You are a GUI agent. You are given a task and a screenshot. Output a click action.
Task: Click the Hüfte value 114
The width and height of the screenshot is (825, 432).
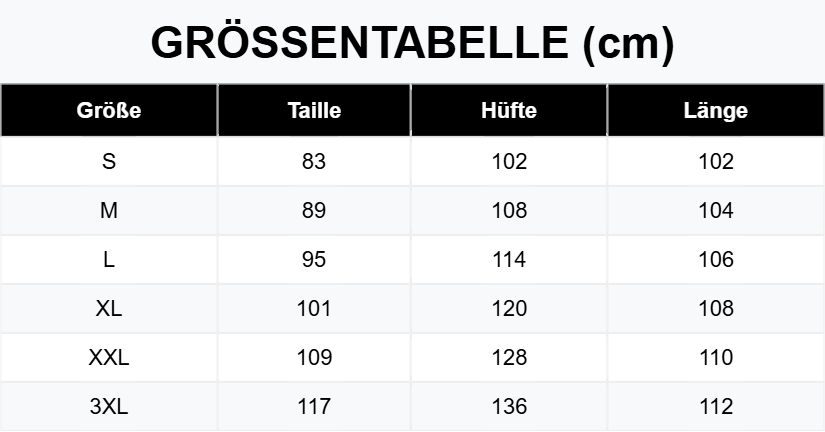[x=509, y=260]
